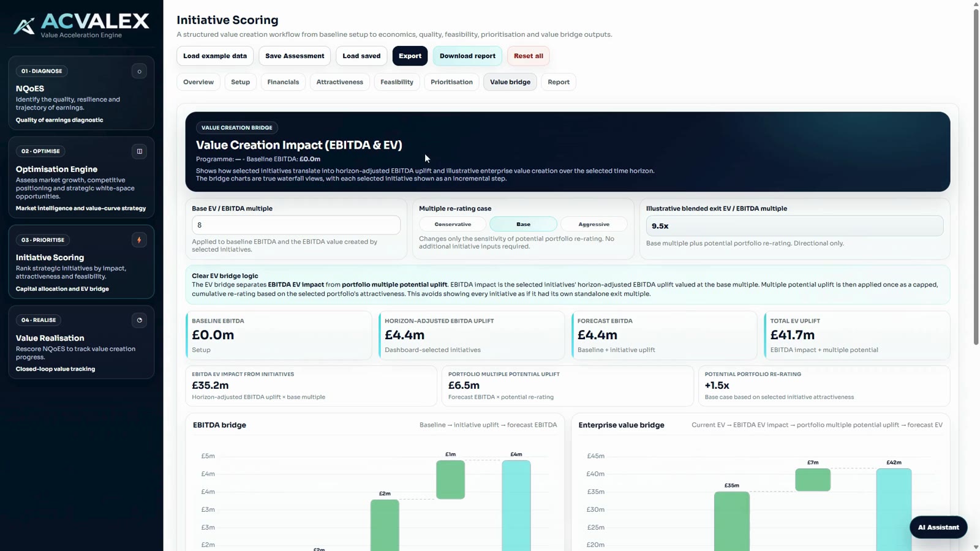Open the Overview tab
This screenshot has width=980, height=551.
tap(198, 82)
